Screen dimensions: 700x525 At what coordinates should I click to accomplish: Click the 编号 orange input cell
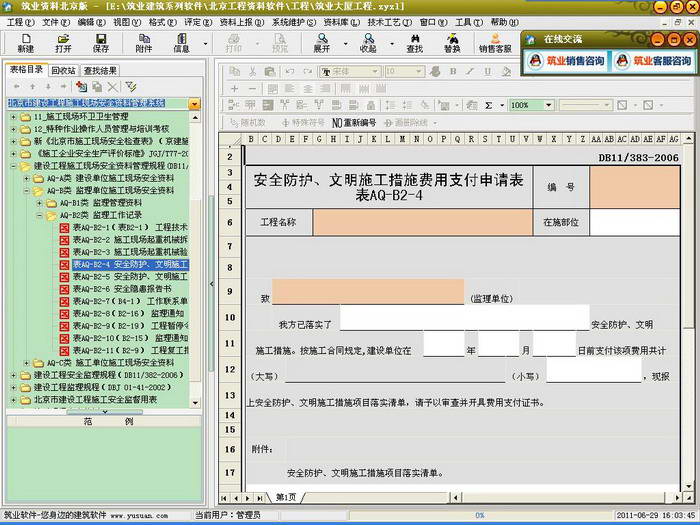[635, 187]
